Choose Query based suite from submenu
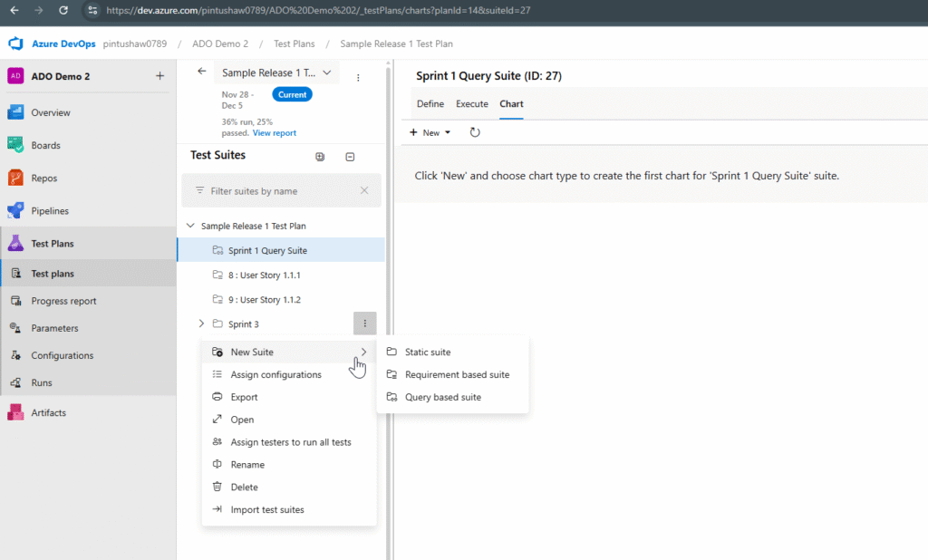The height and width of the screenshot is (560, 928). [442, 397]
